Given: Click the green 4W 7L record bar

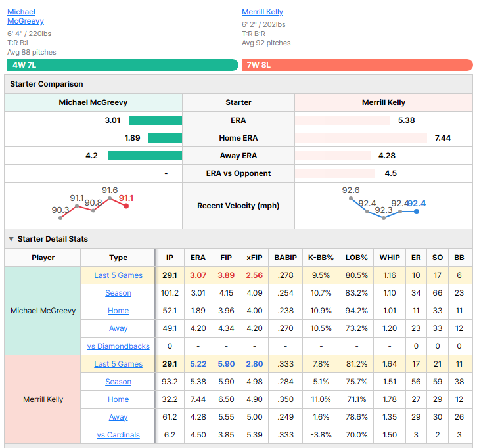Looking at the screenshot, I should [123, 65].
